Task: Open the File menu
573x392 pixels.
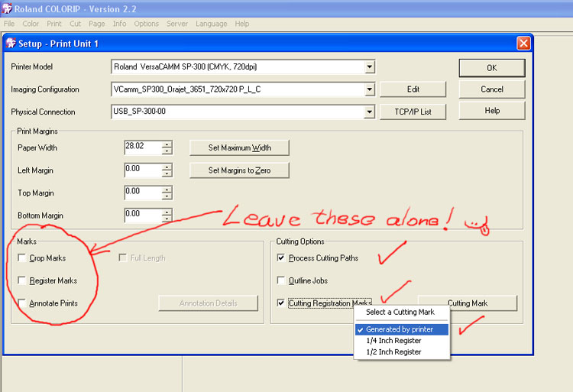Action: pyautogui.click(x=9, y=24)
